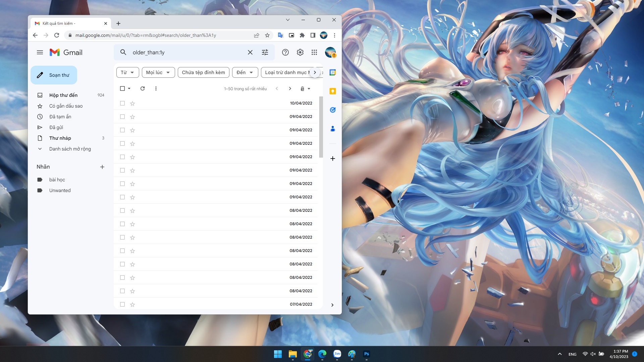Screen dimensions: 644x362
Task: Star the email dated 10/04/2022
Action: (x=132, y=103)
